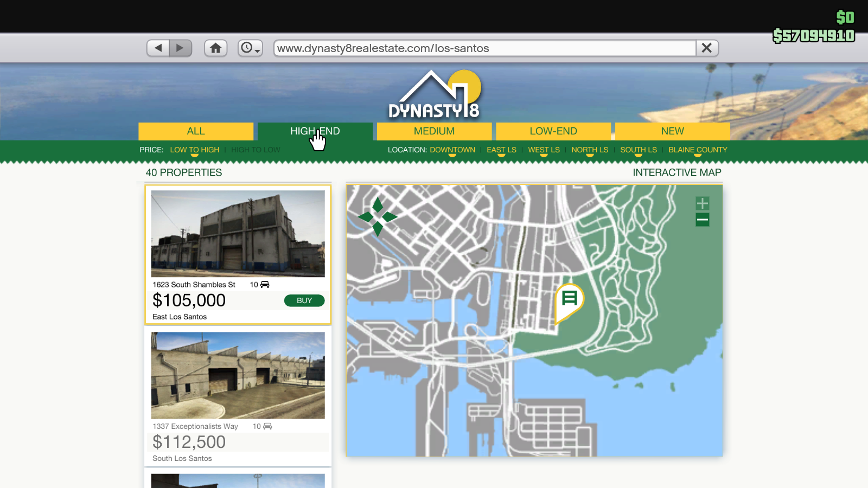Image resolution: width=868 pixels, height=488 pixels.
Task: Click the $105,000 price text
Action: (189, 300)
